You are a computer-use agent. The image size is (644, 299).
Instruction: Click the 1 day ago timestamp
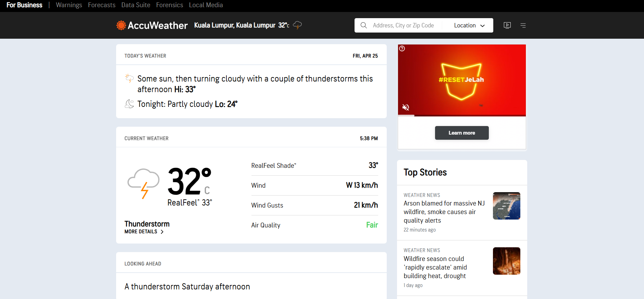tap(413, 285)
